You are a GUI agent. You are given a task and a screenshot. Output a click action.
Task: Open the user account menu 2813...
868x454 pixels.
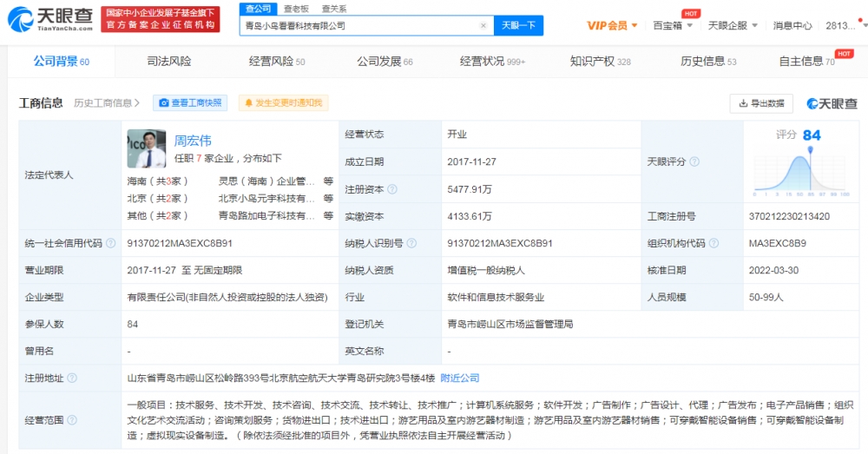(845, 25)
